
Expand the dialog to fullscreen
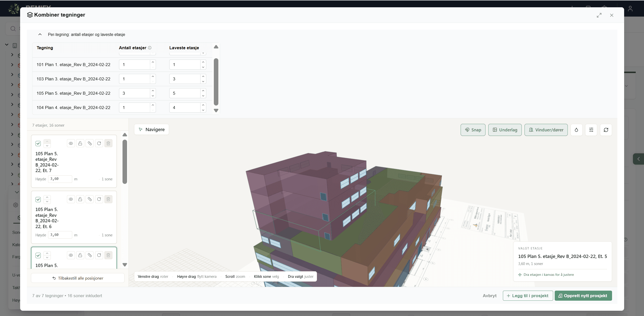click(599, 15)
